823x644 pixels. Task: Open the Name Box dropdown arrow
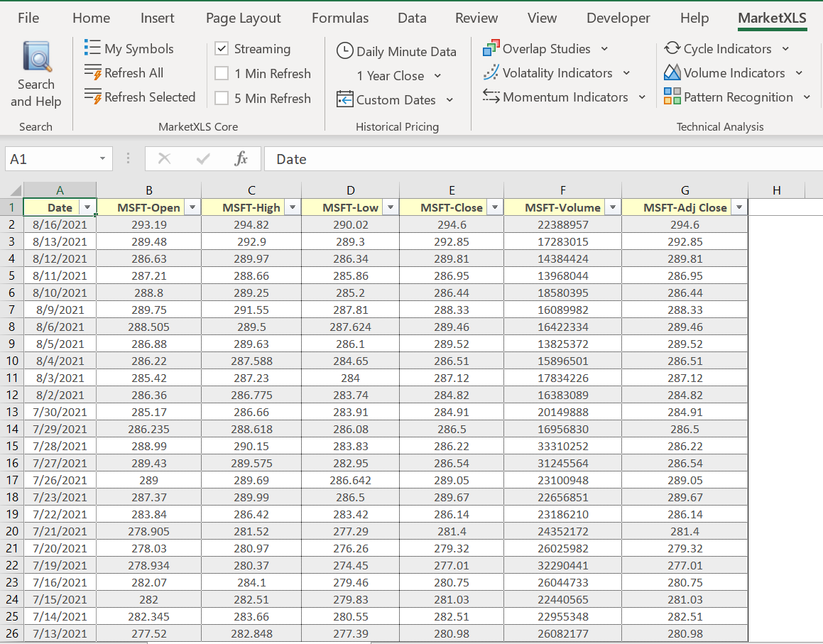pyautogui.click(x=103, y=158)
